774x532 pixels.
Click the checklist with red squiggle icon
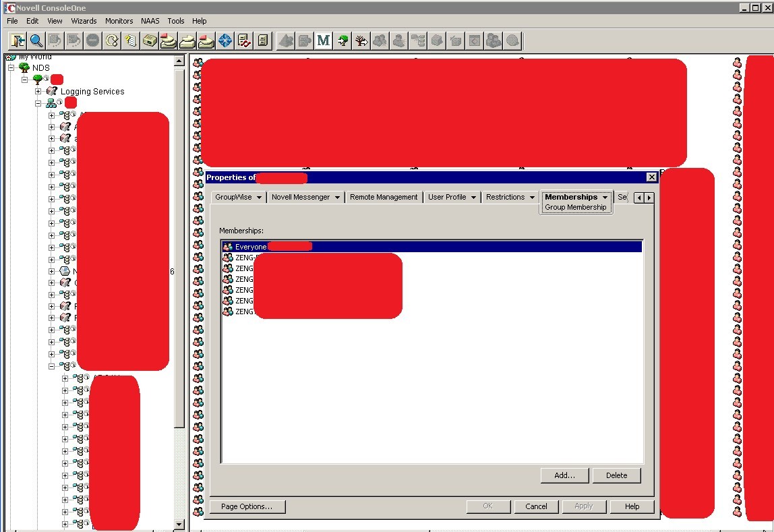(x=244, y=40)
